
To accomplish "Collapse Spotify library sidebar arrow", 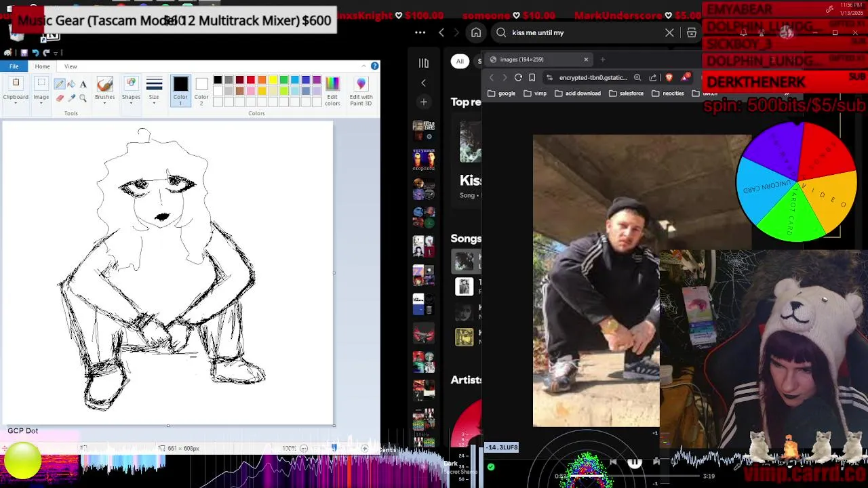I will point(423,83).
